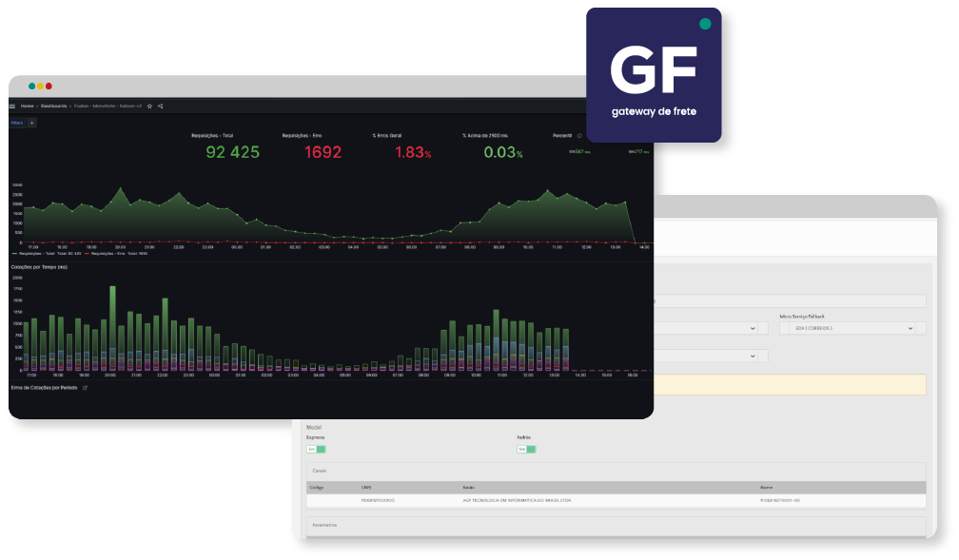Open the Grafana hamburger menu
The image size is (959, 560).
coord(12,106)
